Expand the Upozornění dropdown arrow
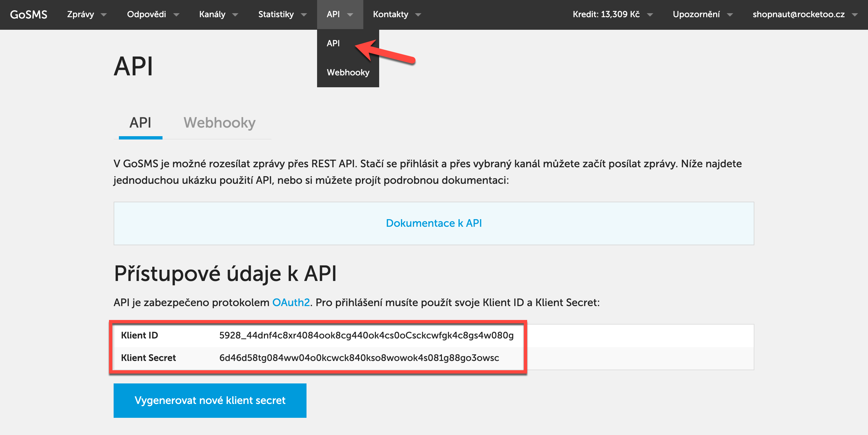868x435 pixels. (730, 15)
